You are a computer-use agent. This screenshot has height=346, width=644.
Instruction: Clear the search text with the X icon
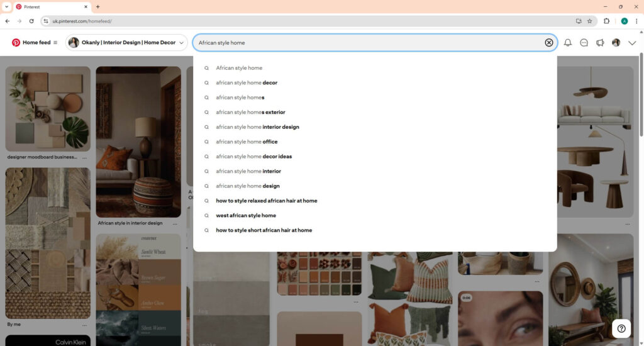(548, 43)
